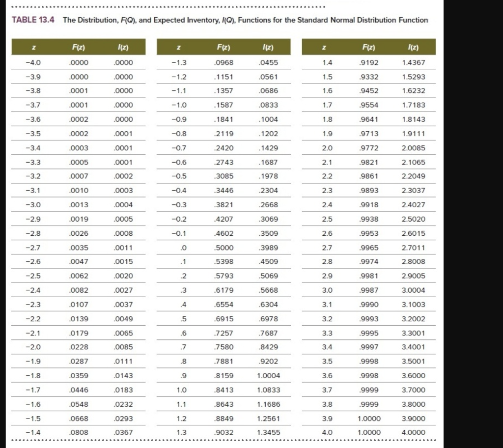Select the I(z) value .0183
Screen dimensions: 503x448
tap(123, 390)
